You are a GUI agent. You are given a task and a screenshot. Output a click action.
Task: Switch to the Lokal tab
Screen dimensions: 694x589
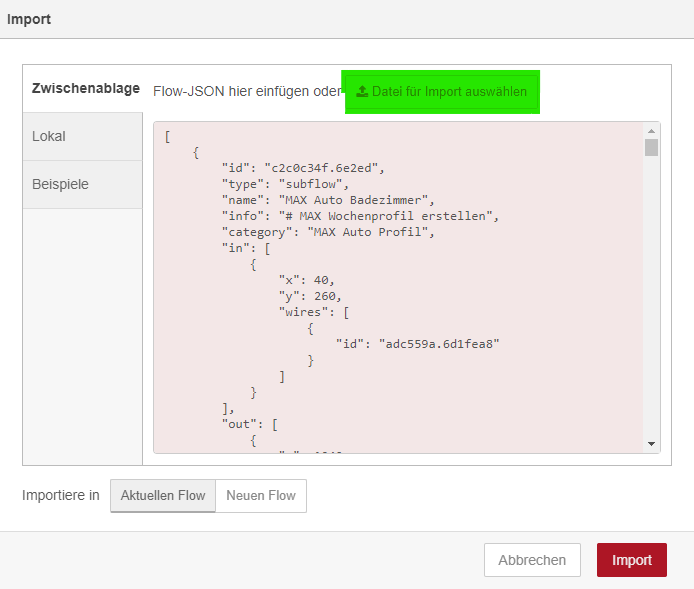coord(83,136)
